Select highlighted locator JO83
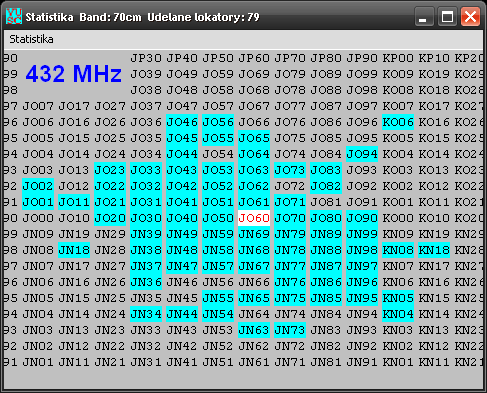 tap(326, 170)
